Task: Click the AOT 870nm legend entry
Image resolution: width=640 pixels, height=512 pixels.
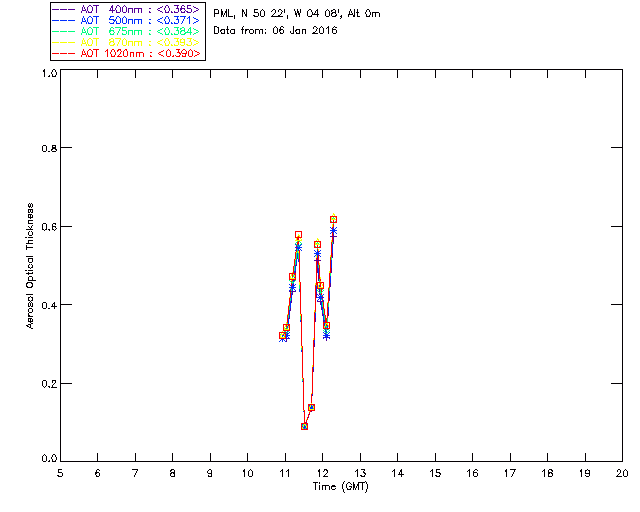Action: tap(126, 42)
